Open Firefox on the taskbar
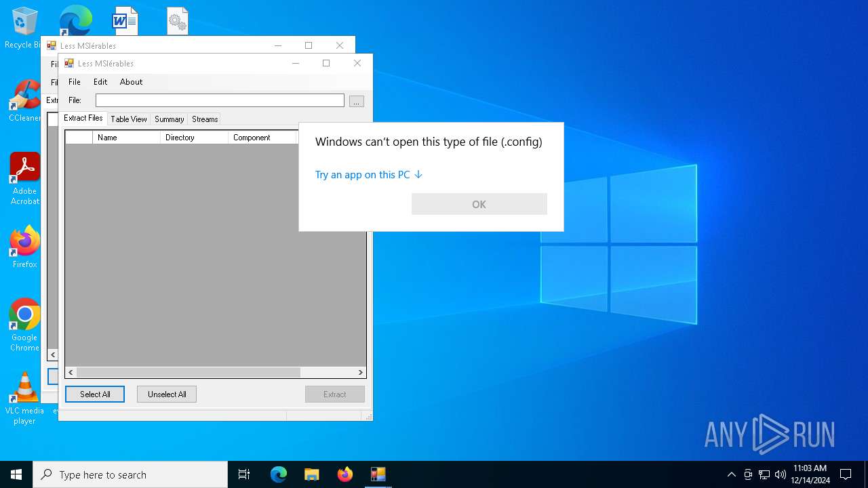 point(345,474)
